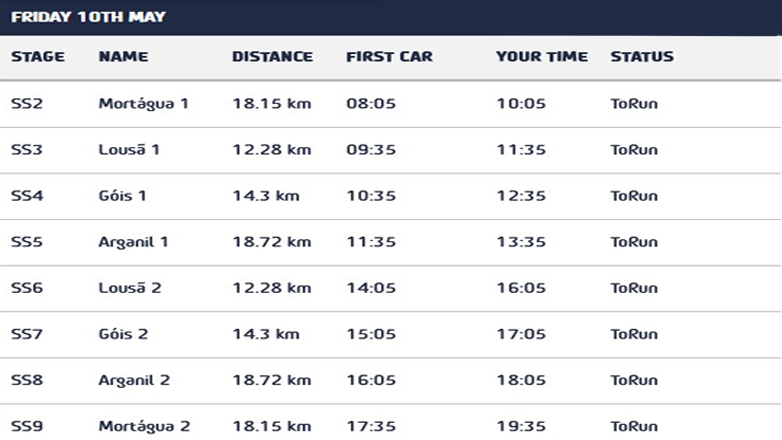Click the Lousã 2 stage name
The width and height of the screenshot is (782, 440).
pyautogui.click(x=130, y=288)
